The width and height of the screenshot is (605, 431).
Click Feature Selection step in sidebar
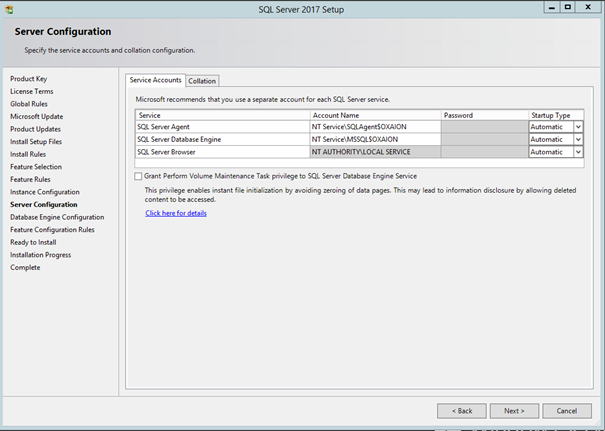(36, 167)
